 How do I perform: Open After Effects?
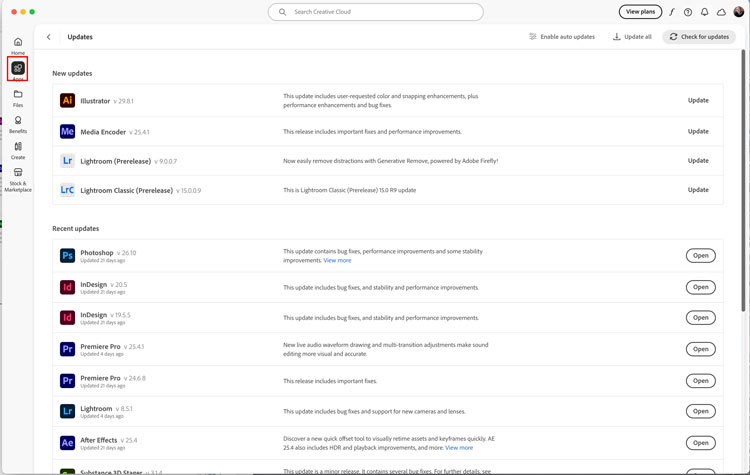700,443
